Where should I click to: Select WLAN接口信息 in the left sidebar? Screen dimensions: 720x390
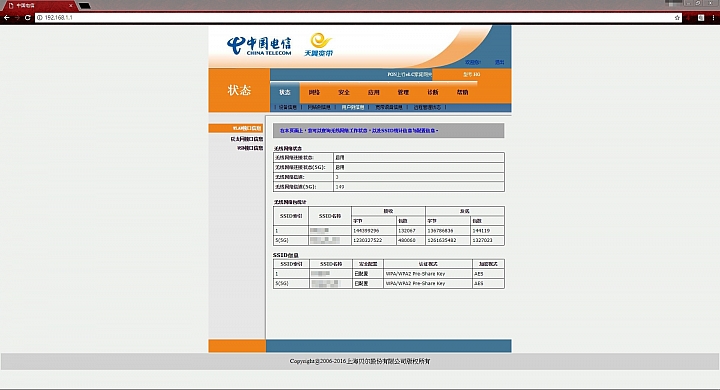click(236, 128)
